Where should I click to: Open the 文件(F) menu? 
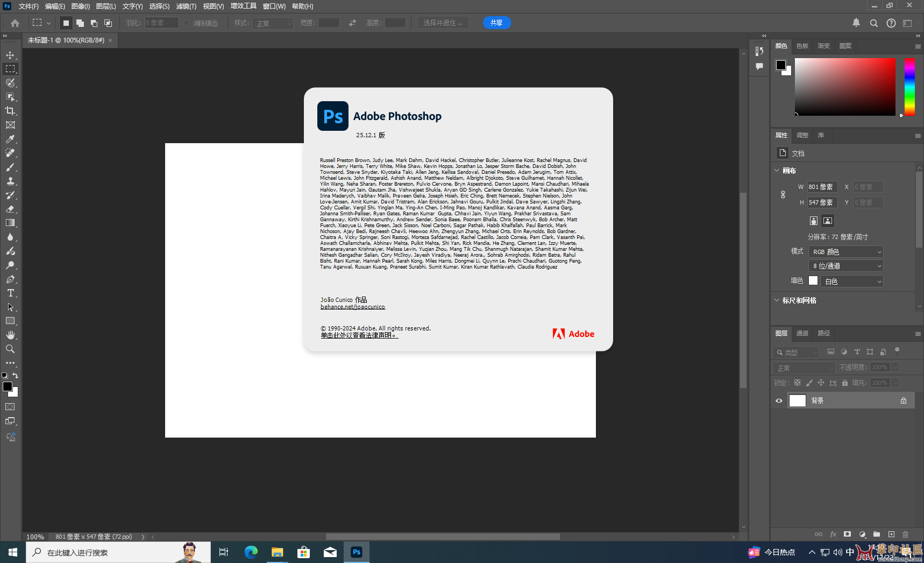(x=29, y=6)
